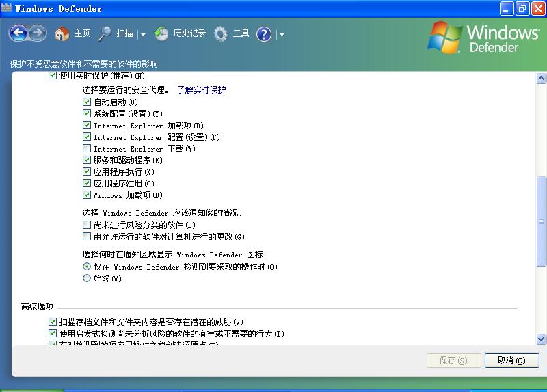Open 历史记录 via its clock icon
The width and height of the screenshot is (547, 392).
pos(161,33)
